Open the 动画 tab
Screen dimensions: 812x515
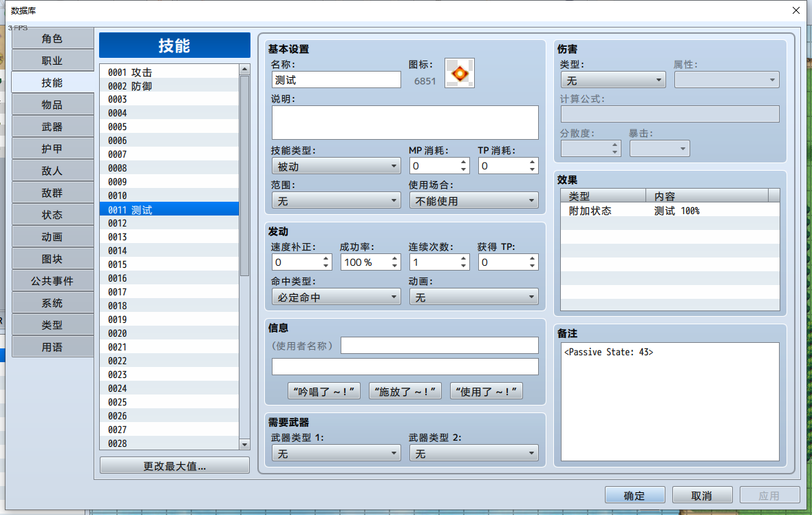52,237
